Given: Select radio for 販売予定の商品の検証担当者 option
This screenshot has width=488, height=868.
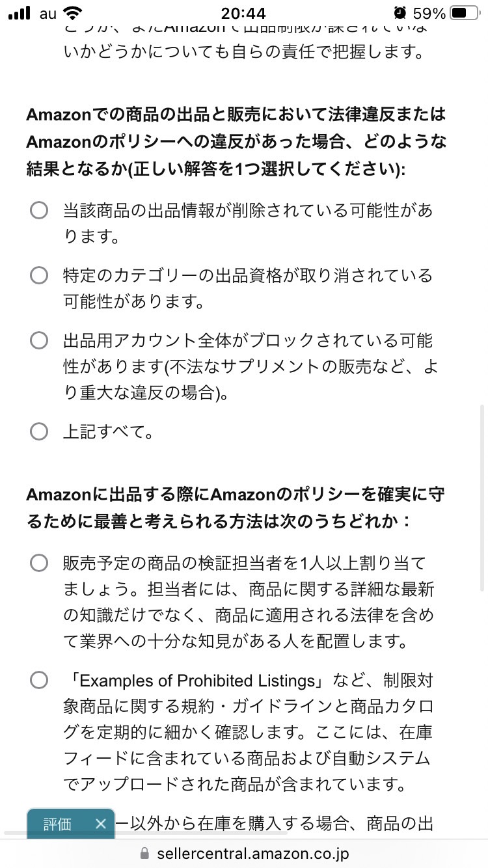Looking at the screenshot, I should pos(39,563).
